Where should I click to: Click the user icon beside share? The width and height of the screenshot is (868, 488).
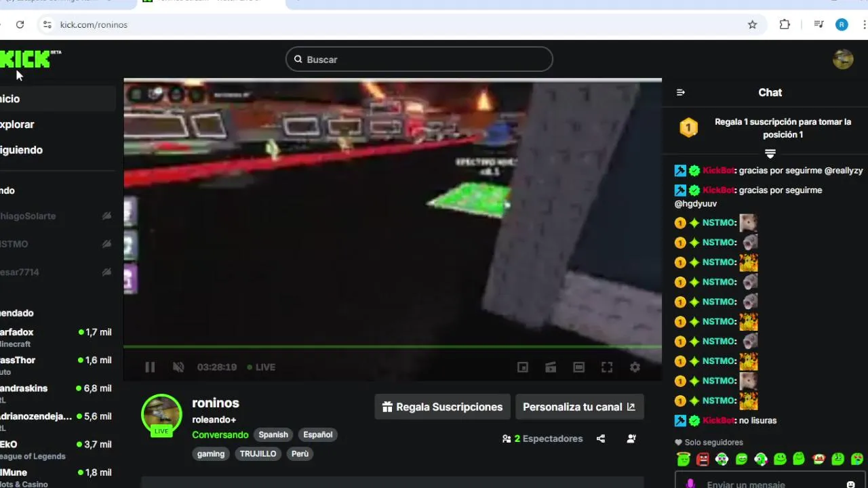click(631, 439)
